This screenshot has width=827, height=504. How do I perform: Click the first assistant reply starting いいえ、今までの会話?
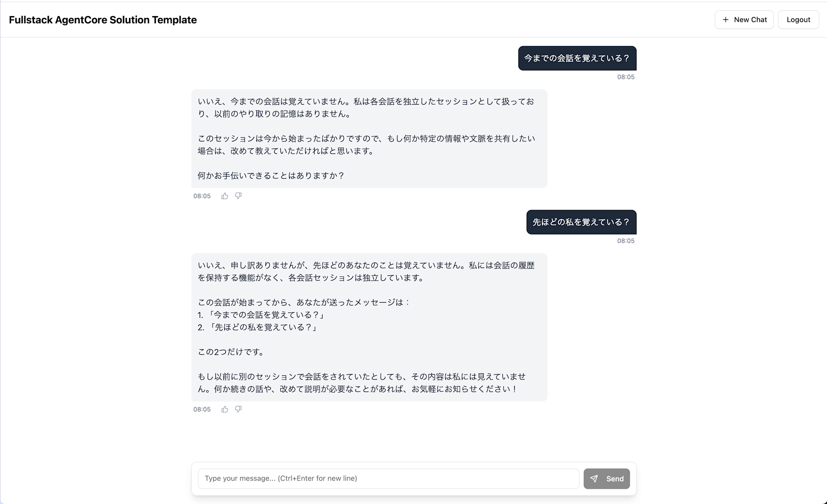[x=369, y=139]
